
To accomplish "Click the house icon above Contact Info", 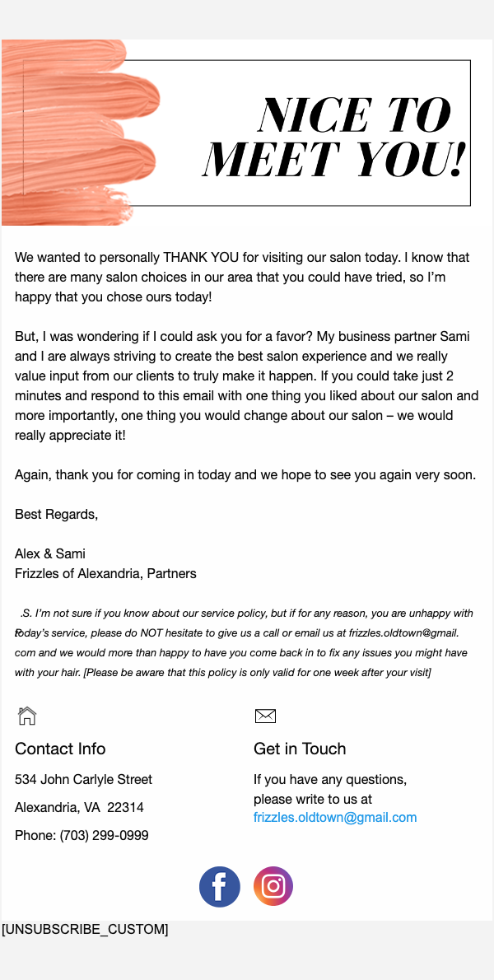I will (x=27, y=716).
